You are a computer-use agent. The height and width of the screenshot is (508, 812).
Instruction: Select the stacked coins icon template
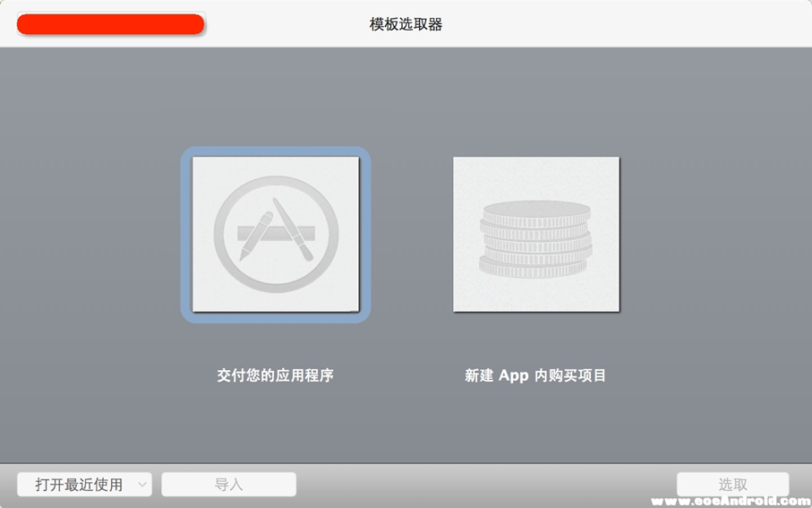coord(535,234)
